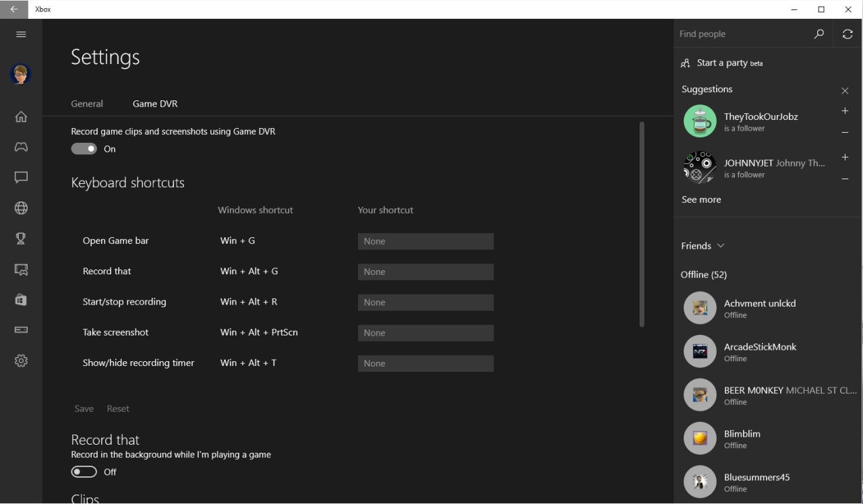This screenshot has width=863, height=504.
Task: Click the Open Game bar shortcut field
Action: (x=425, y=241)
